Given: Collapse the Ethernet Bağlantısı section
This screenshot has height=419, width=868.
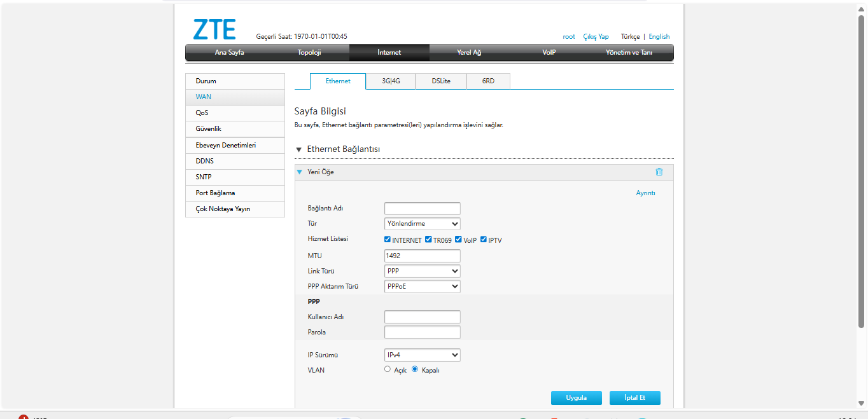Looking at the screenshot, I should click(x=299, y=149).
